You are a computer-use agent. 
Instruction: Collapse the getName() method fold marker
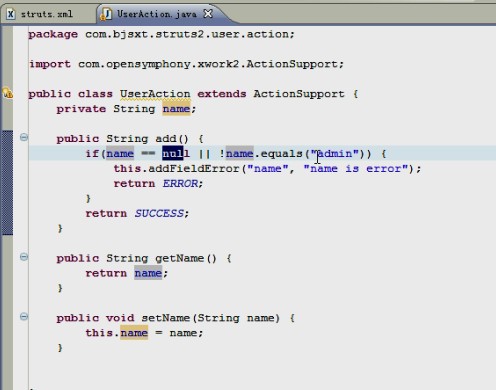pyautogui.click(x=24, y=257)
